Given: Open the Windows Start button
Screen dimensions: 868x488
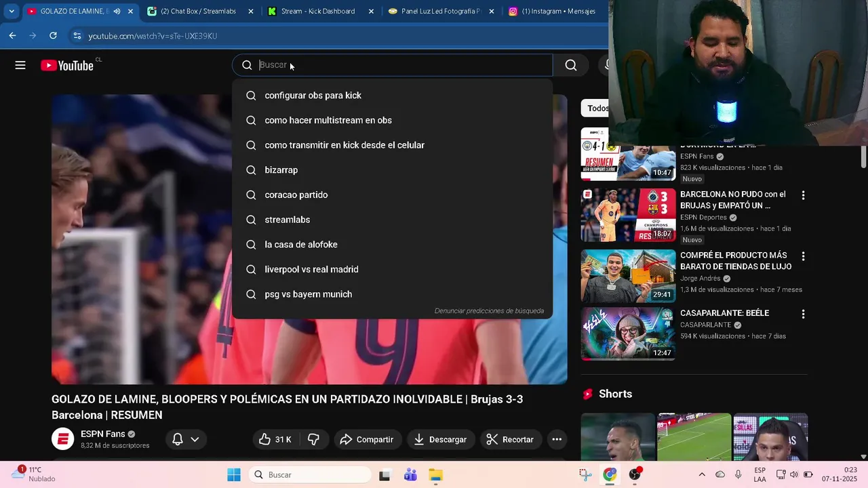Looking at the screenshot, I should pyautogui.click(x=234, y=475).
